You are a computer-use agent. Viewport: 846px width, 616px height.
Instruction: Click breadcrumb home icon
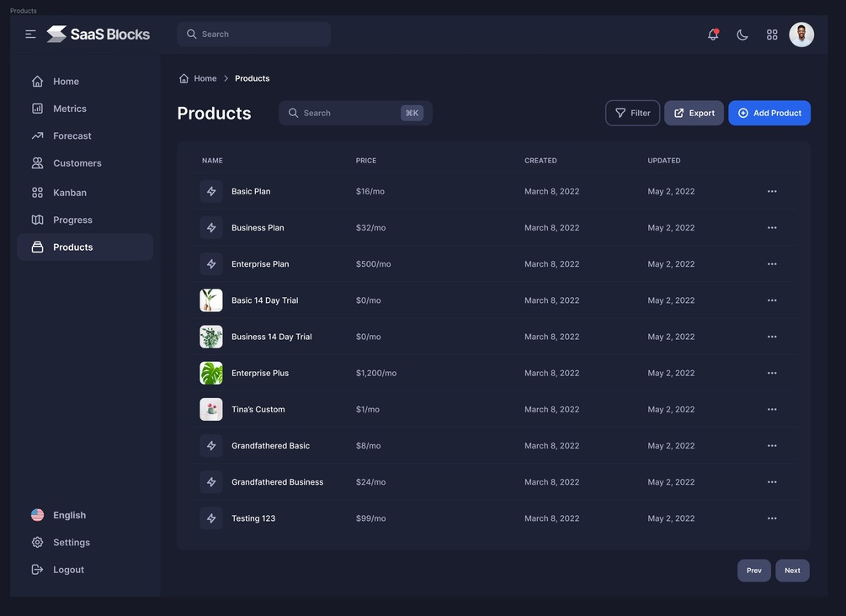coord(184,78)
